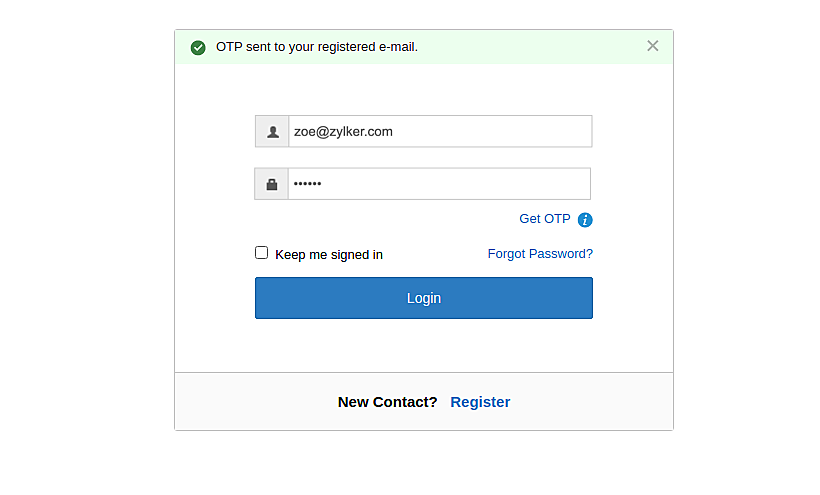Click the info icon next to Get OTP
Image resolution: width=820 pixels, height=495 pixels.
(586, 220)
